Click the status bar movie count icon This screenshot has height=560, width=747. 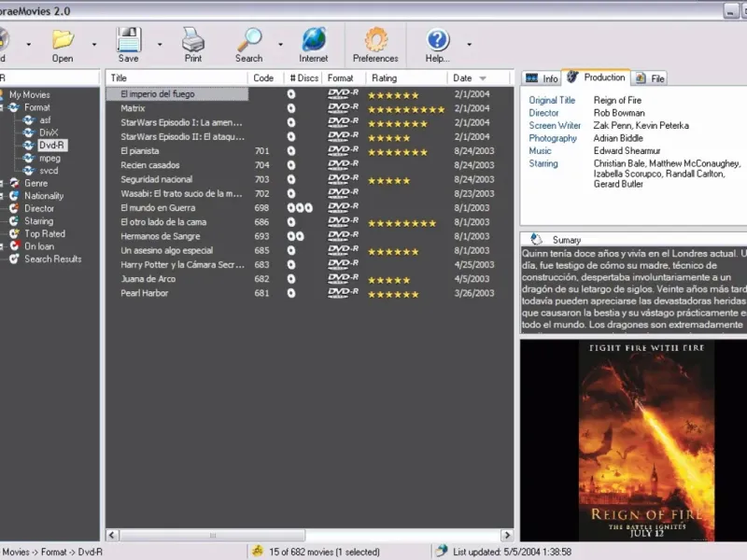(258, 552)
